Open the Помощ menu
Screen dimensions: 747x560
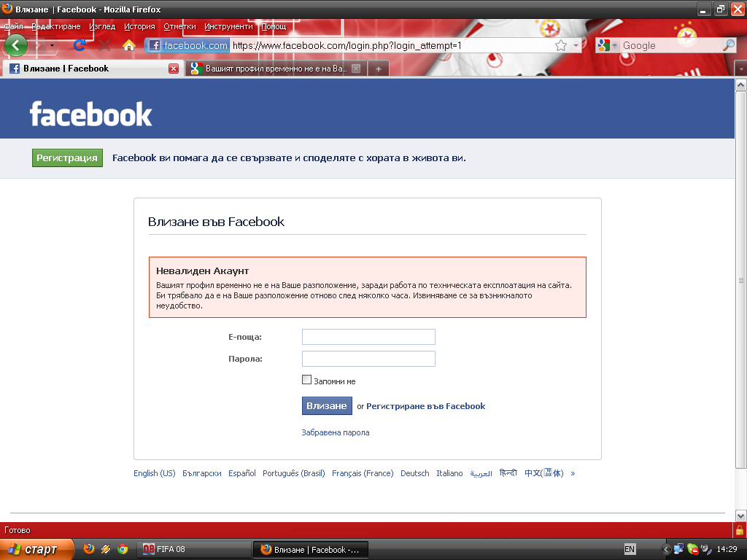point(274,26)
